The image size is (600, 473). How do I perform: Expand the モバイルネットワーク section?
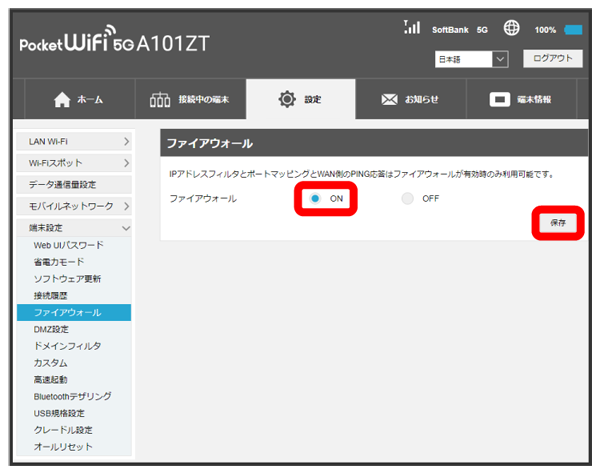pos(75,206)
